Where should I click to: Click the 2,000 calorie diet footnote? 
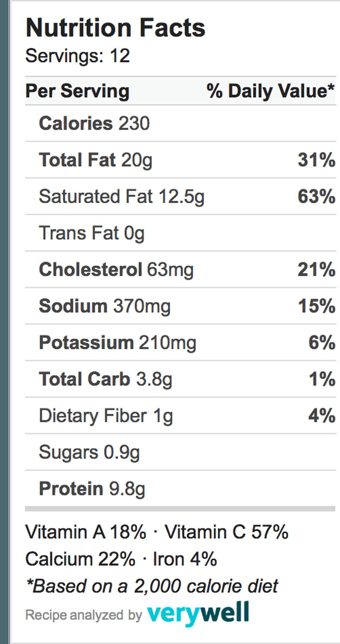[152, 586]
